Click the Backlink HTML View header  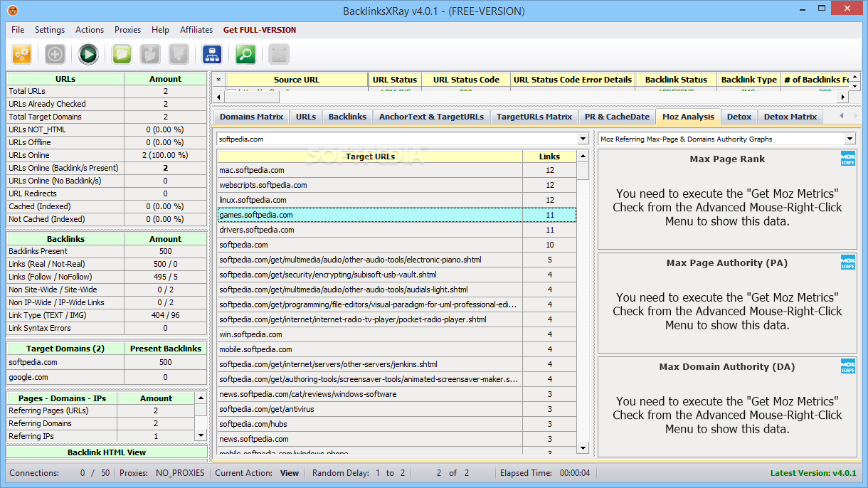coord(107,452)
